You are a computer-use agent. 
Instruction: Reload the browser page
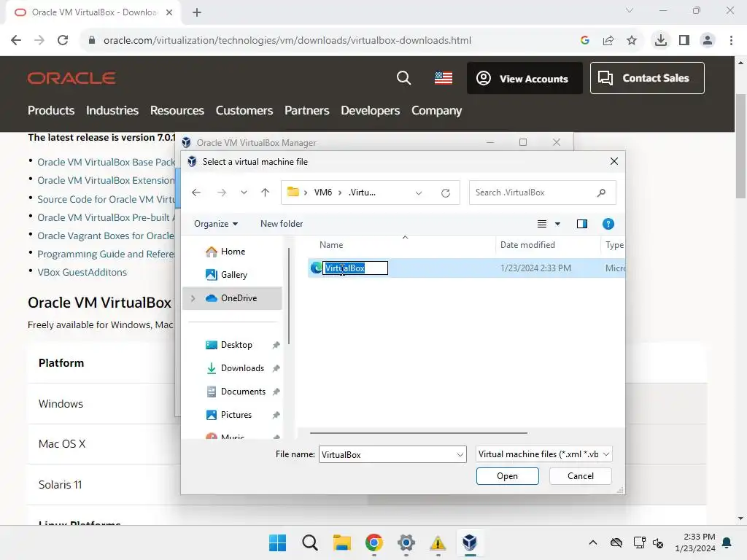(63, 40)
